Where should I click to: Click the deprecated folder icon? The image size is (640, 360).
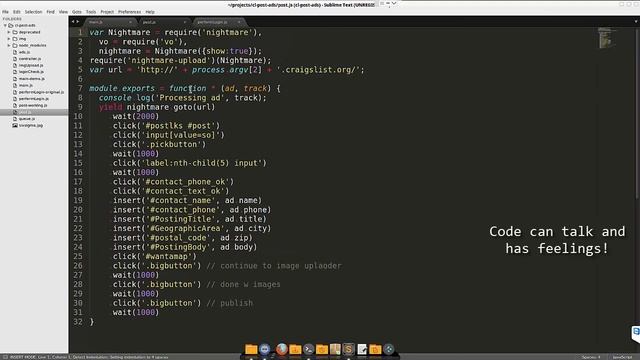pyautogui.click(x=15, y=32)
